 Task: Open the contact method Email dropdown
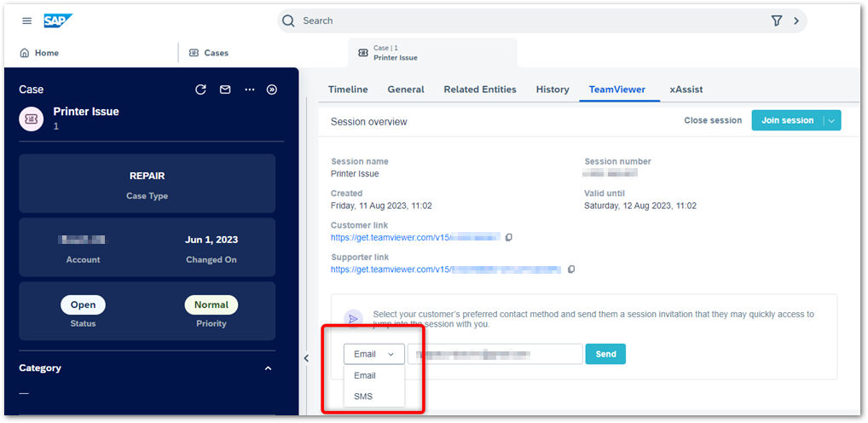coord(374,354)
